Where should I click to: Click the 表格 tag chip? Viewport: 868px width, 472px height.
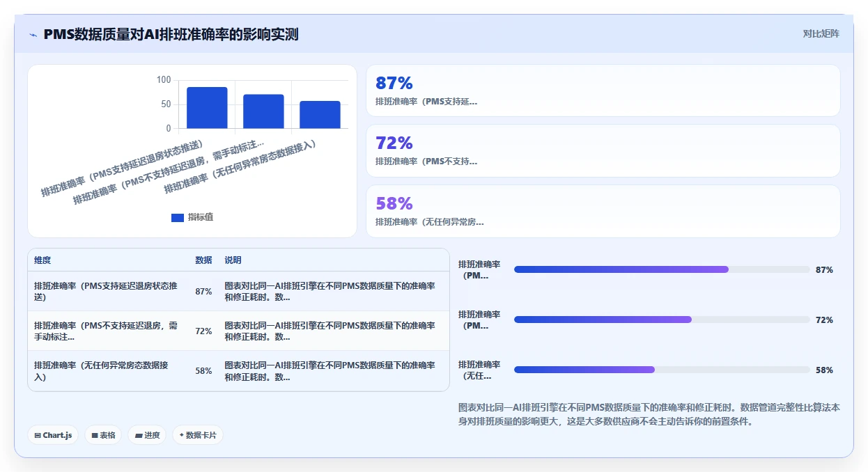103,435
